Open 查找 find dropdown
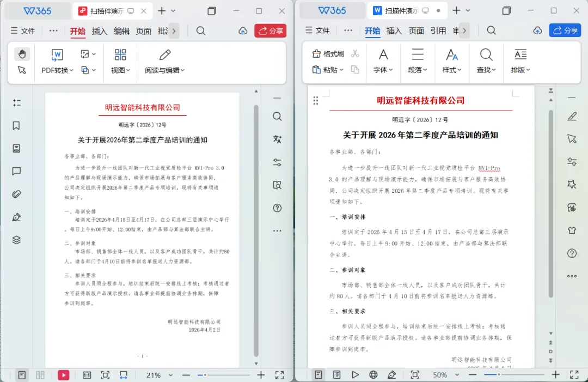The width and height of the screenshot is (588, 382). point(486,61)
